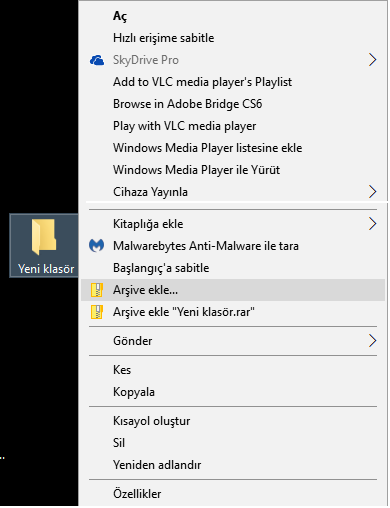Expand the SkyDrive Pro submenu arrow
Viewport: 390px width, 508px height.
[373, 60]
